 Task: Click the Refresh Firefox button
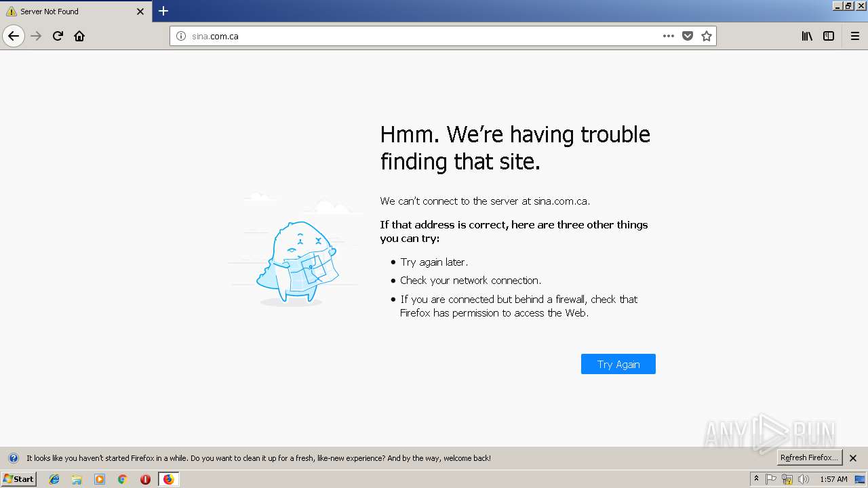(x=810, y=457)
